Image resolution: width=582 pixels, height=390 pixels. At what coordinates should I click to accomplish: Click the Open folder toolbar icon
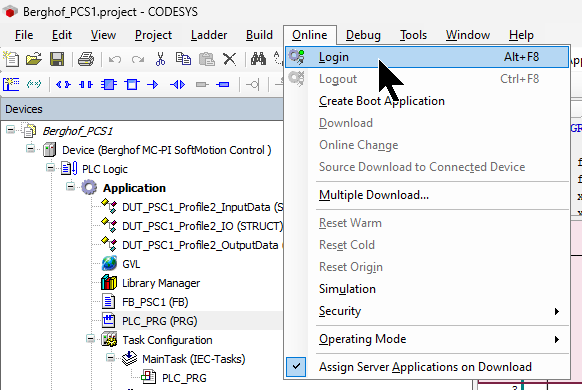coord(34,59)
